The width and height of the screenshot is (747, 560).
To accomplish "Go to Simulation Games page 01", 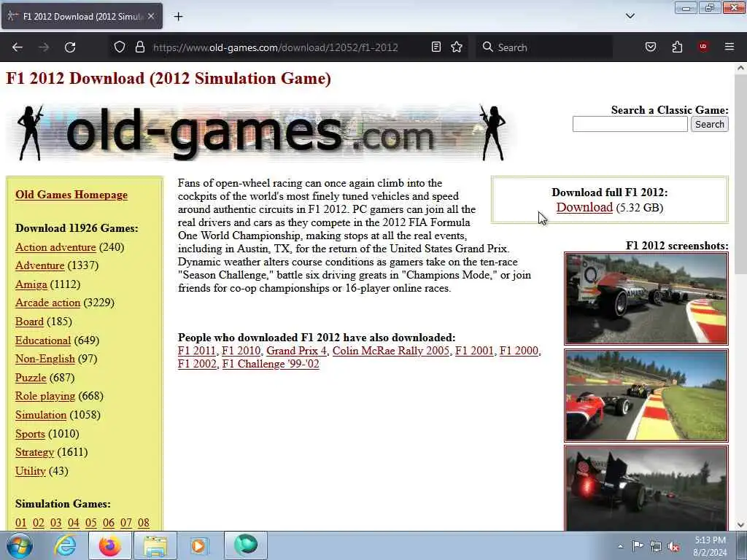I will coord(21,523).
